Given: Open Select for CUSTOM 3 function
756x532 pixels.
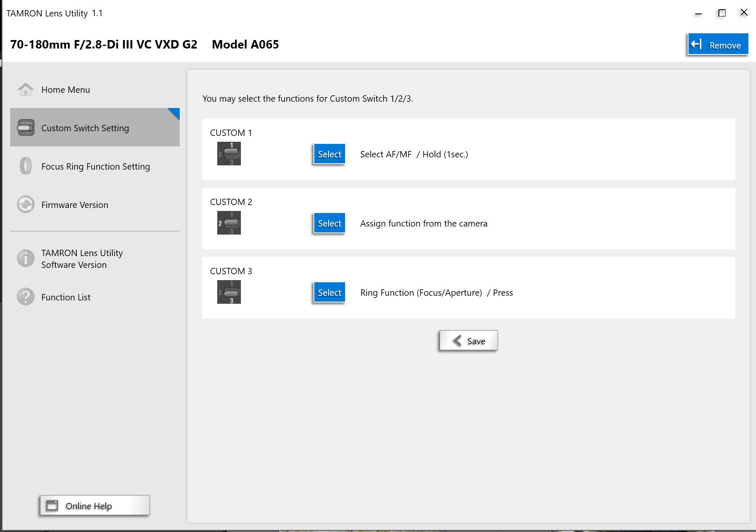Looking at the screenshot, I should (x=329, y=292).
